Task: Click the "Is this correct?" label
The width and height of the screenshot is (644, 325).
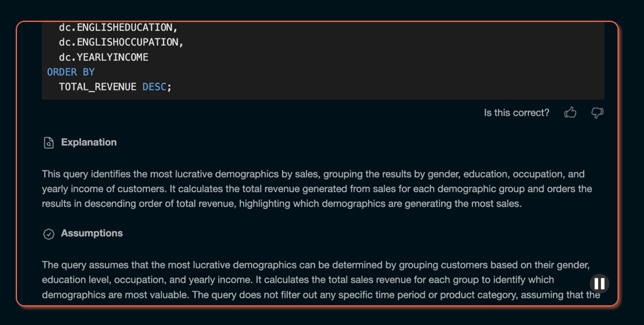Action: [517, 113]
